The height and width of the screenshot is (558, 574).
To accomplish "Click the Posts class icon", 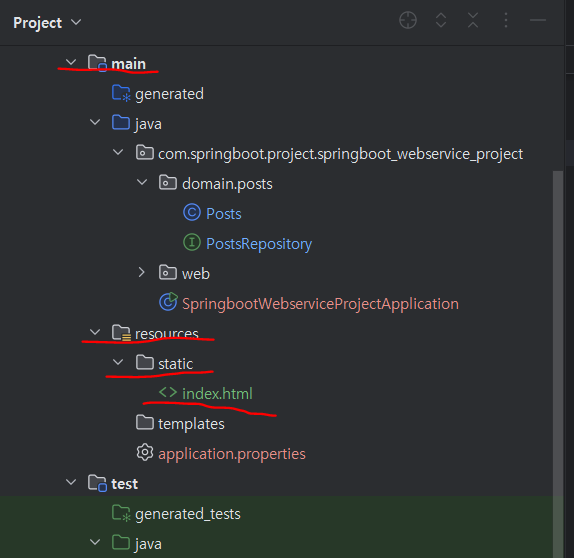I will (x=192, y=212).
